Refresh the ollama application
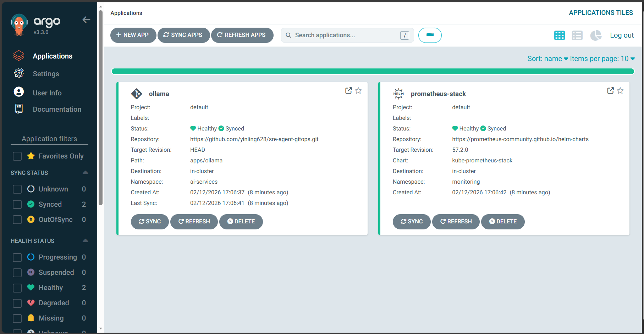The width and height of the screenshot is (644, 334). (194, 222)
